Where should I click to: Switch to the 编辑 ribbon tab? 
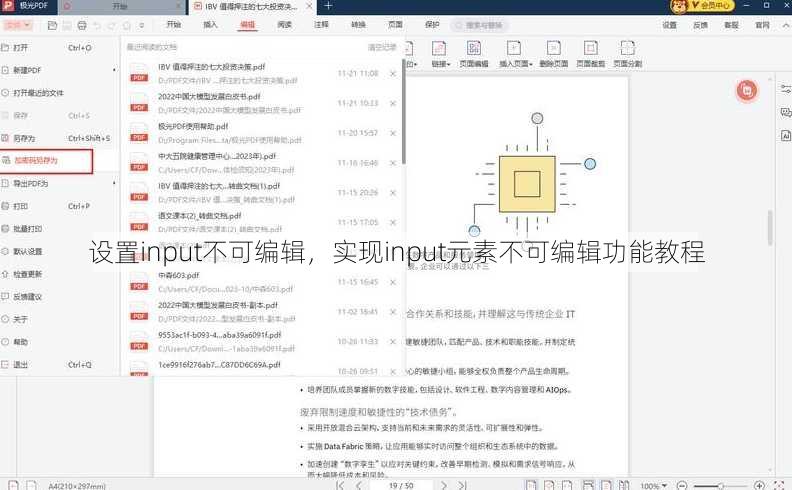248,25
